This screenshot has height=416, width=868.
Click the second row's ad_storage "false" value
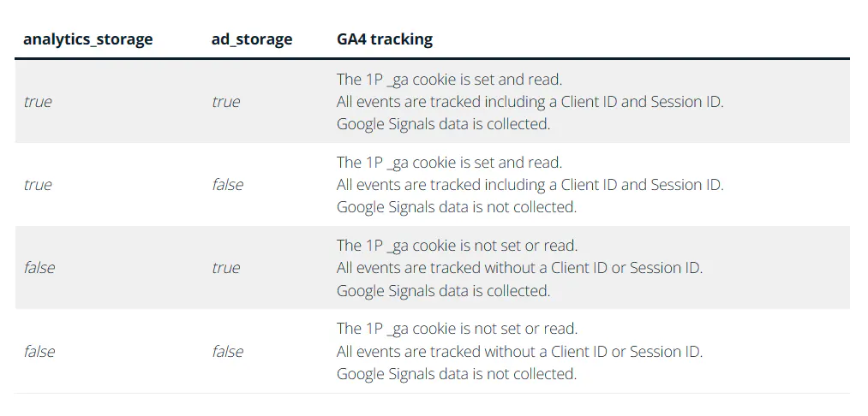227,185
